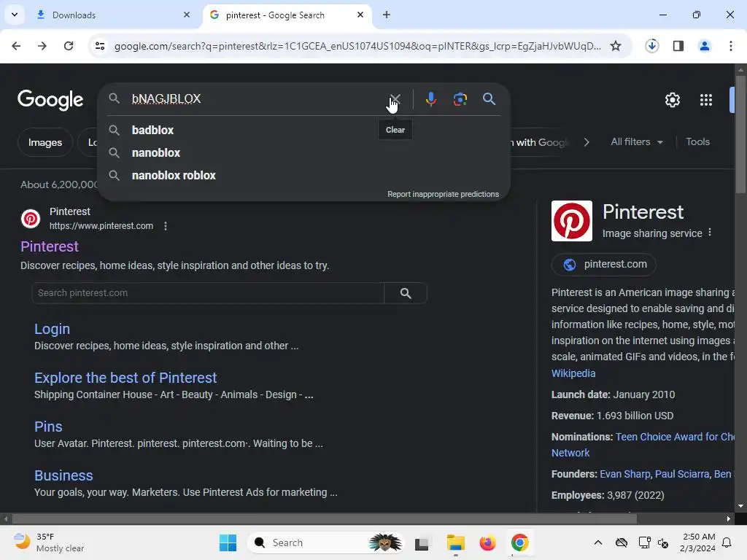
Task: Open Chrome downloads icon in toolbar
Action: pos(651,46)
